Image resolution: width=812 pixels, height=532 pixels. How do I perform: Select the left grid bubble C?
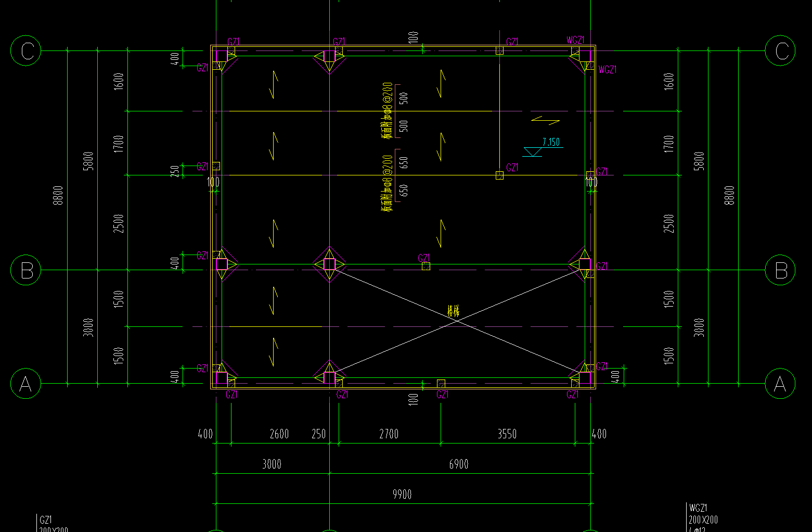coord(26,50)
